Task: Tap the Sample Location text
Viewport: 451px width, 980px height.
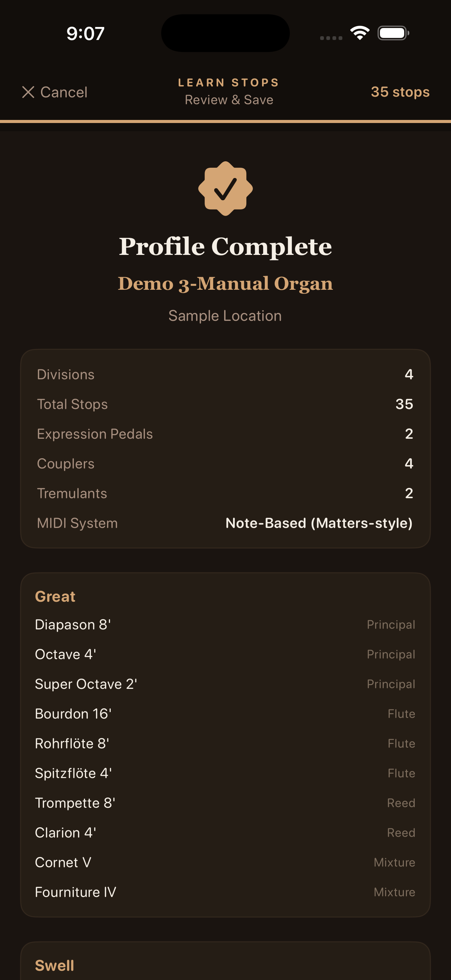Action: pyautogui.click(x=225, y=316)
